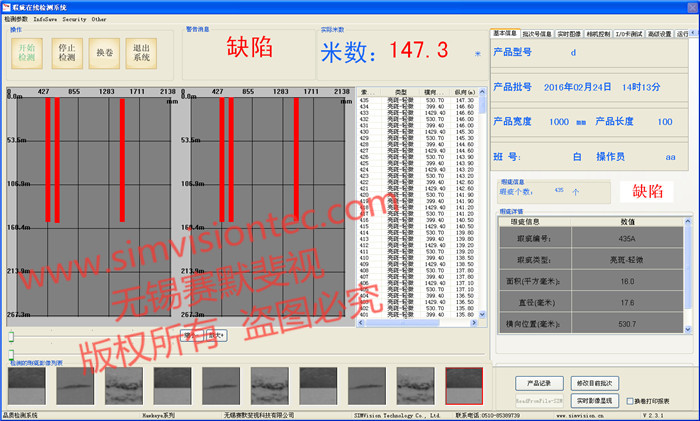This screenshot has height=421, width=700.
Task: Open the Security menu
Action: [75, 19]
